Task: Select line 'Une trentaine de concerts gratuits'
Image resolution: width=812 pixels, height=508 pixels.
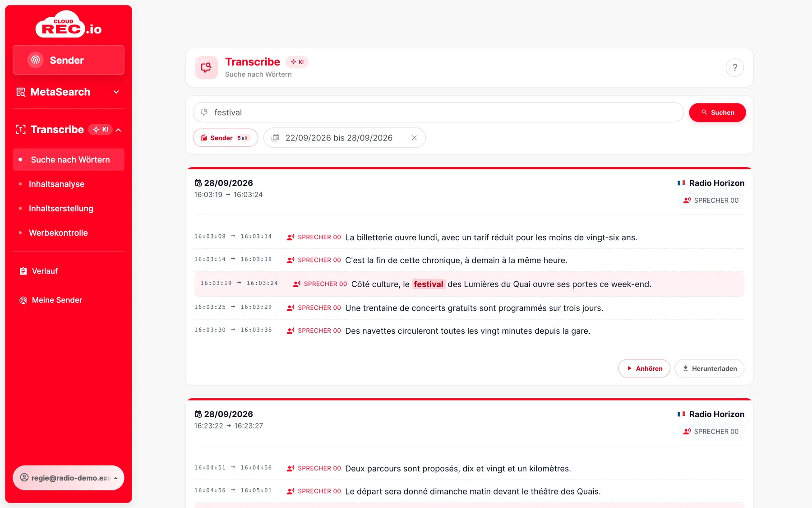Action: coord(469,308)
